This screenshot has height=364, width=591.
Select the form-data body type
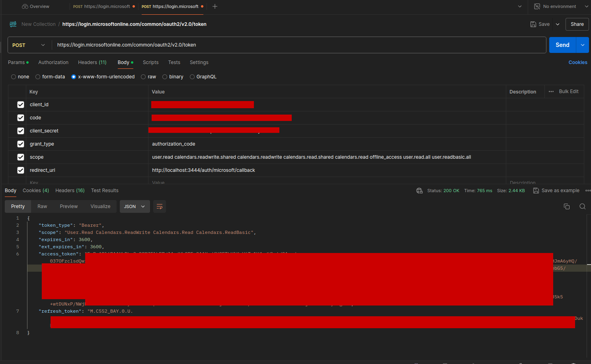coord(38,77)
